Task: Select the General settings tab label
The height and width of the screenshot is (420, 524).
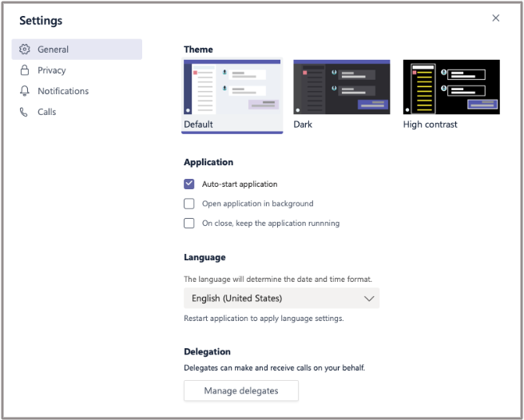Action: point(54,50)
